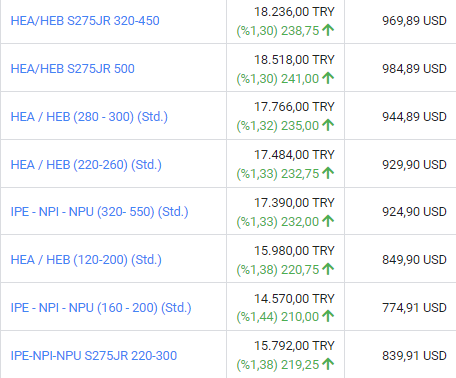The width and height of the screenshot is (456, 378).
Task: Open the HEA/HEB S275JR 320-450 link
Action: click(x=85, y=21)
